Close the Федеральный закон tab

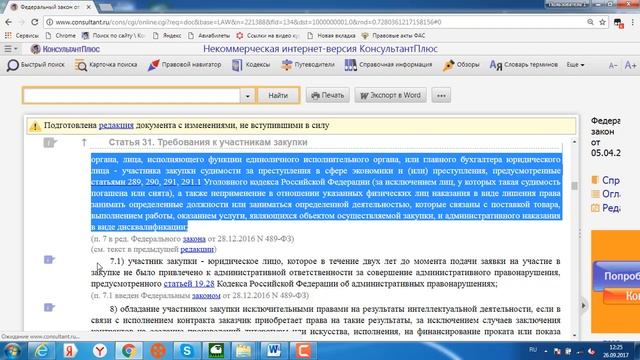pos(89,7)
